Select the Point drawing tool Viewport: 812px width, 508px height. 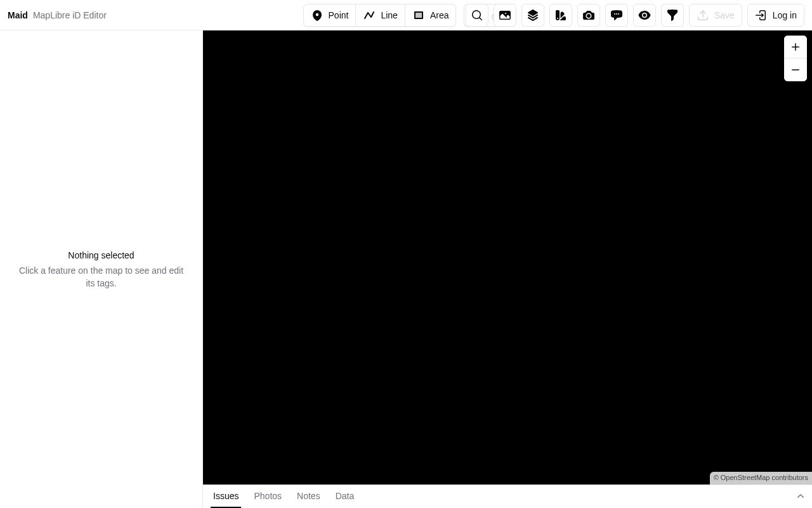click(x=330, y=15)
